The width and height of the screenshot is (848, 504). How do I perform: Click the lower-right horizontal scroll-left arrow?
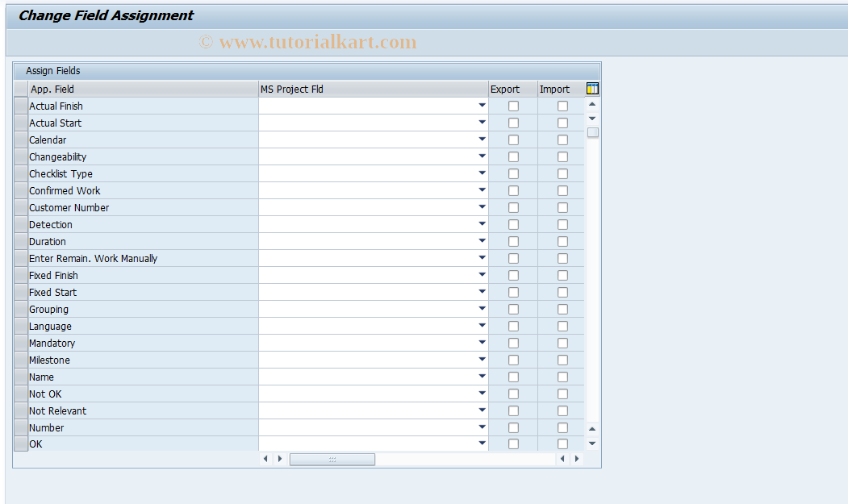click(x=562, y=459)
